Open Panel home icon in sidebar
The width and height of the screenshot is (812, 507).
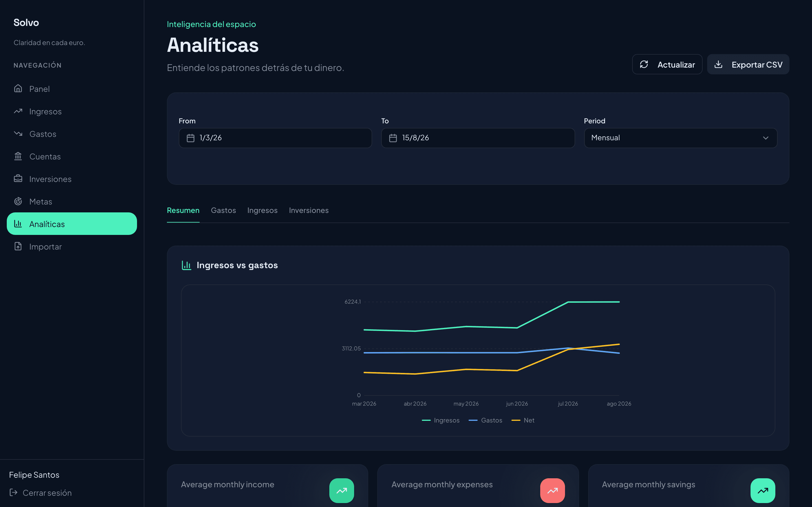click(x=18, y=88)
